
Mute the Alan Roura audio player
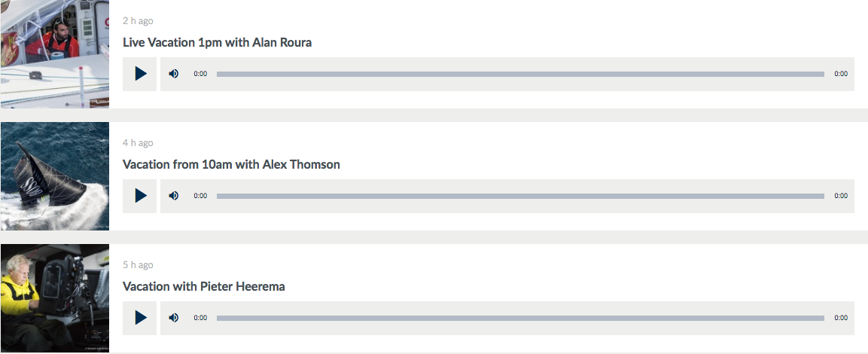[174, 74]
